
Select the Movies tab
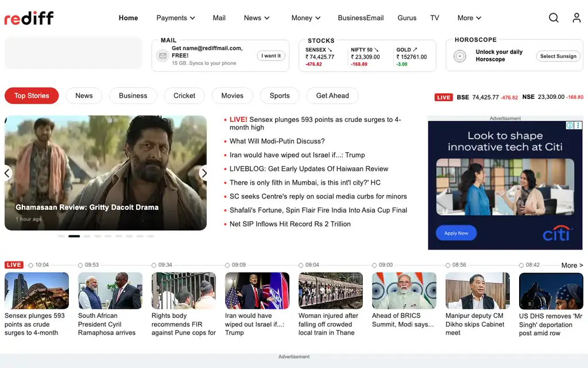coord(232,96)
